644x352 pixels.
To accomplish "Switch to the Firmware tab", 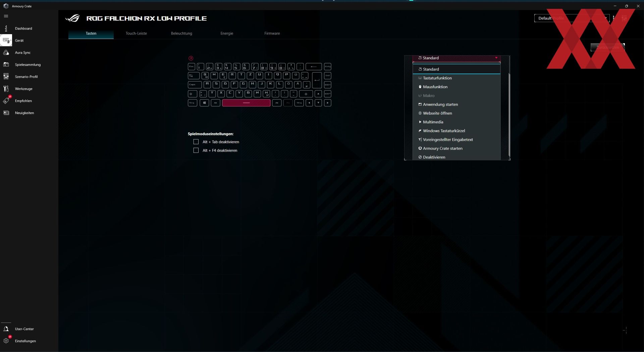I will click(272, 34).
